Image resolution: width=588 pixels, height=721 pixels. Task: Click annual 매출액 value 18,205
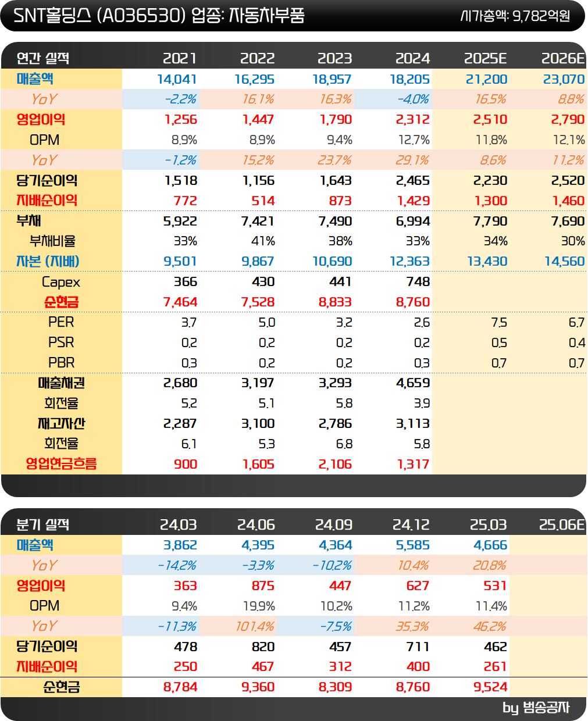click(x=410, y=79)
